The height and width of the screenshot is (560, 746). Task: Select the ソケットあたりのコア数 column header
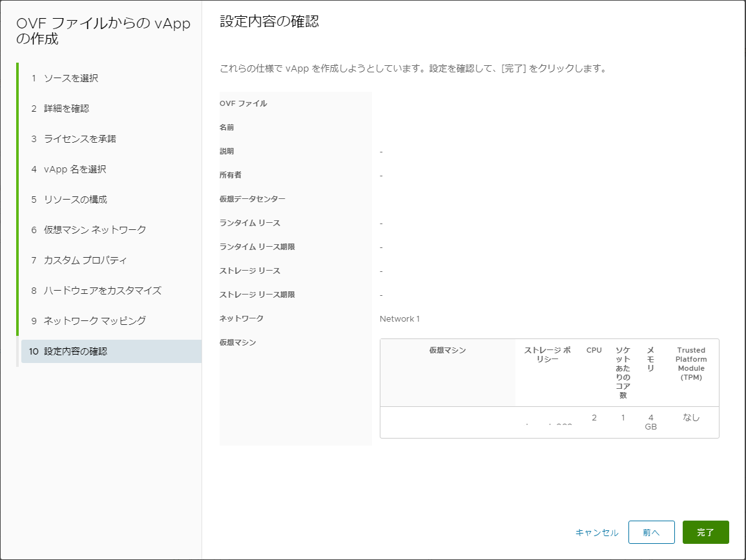tap(623, 373)
